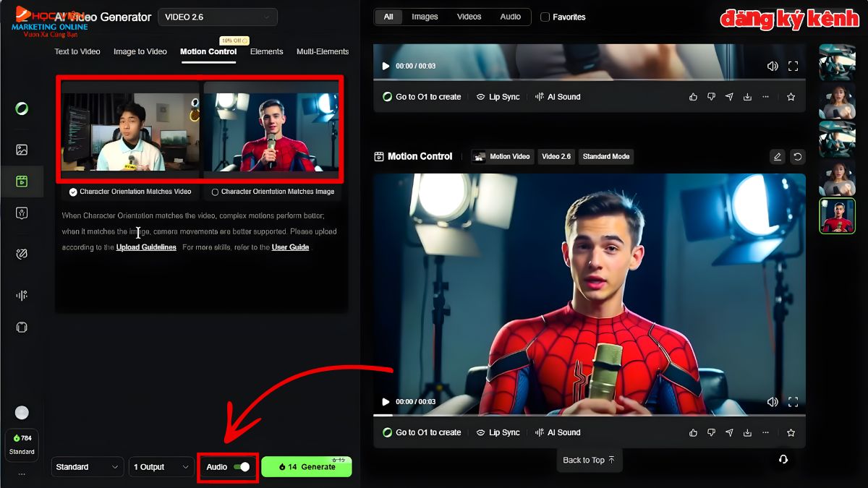This screenshot has width=868, height=488.
Task: Open the 1 Output dropdown
Action: coord(161,466)
